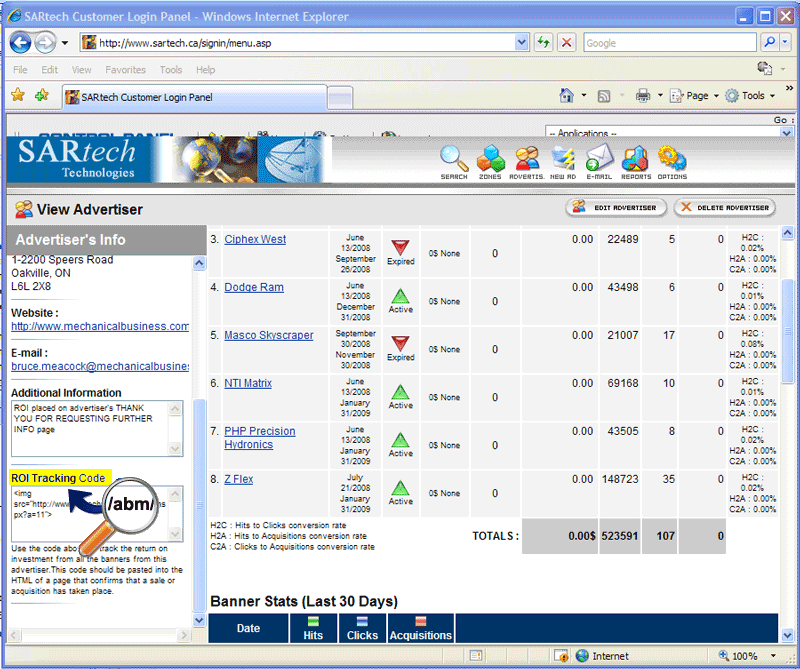
Task: Go back with the browser Back arrow
Action: coord(21,43)
